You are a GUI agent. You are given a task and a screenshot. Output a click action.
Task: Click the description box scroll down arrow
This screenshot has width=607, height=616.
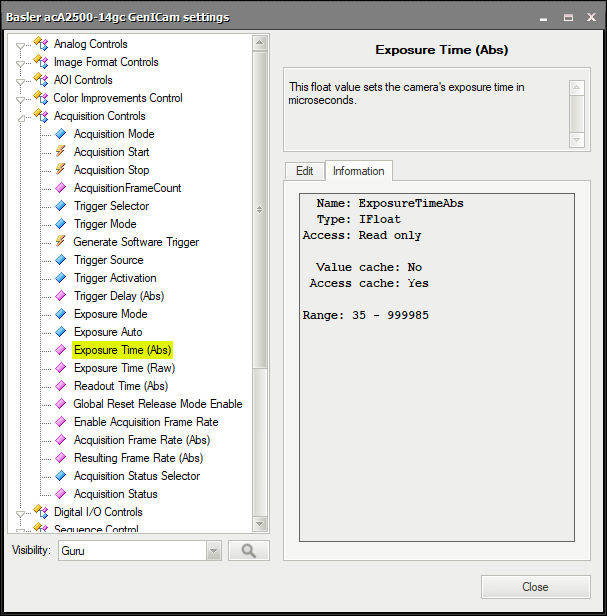tap(576, 140)
